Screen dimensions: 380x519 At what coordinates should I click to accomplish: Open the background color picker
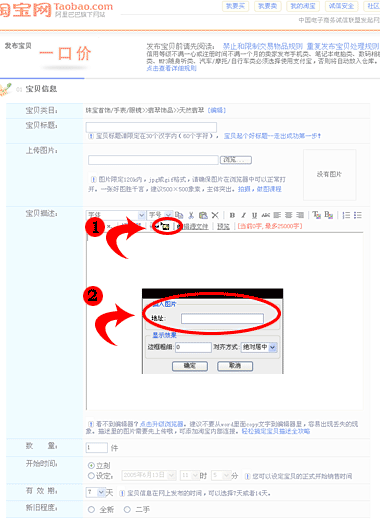(x=328, y=215)
